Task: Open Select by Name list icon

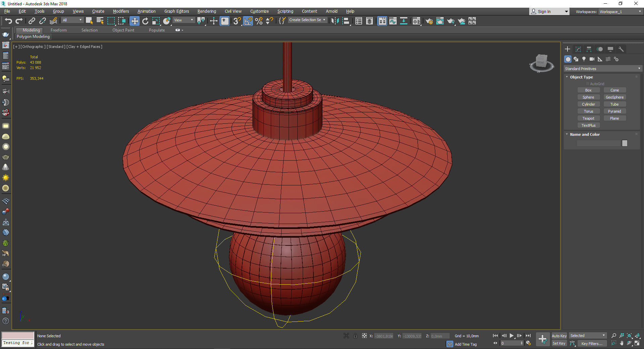Action: [100, 21]
